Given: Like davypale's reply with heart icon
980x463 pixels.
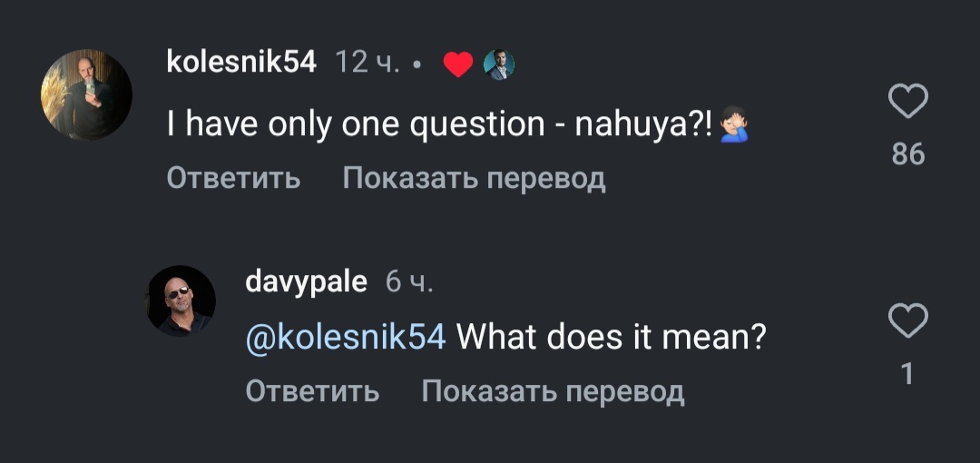Looking at the screenshot, I should [906, 320].
